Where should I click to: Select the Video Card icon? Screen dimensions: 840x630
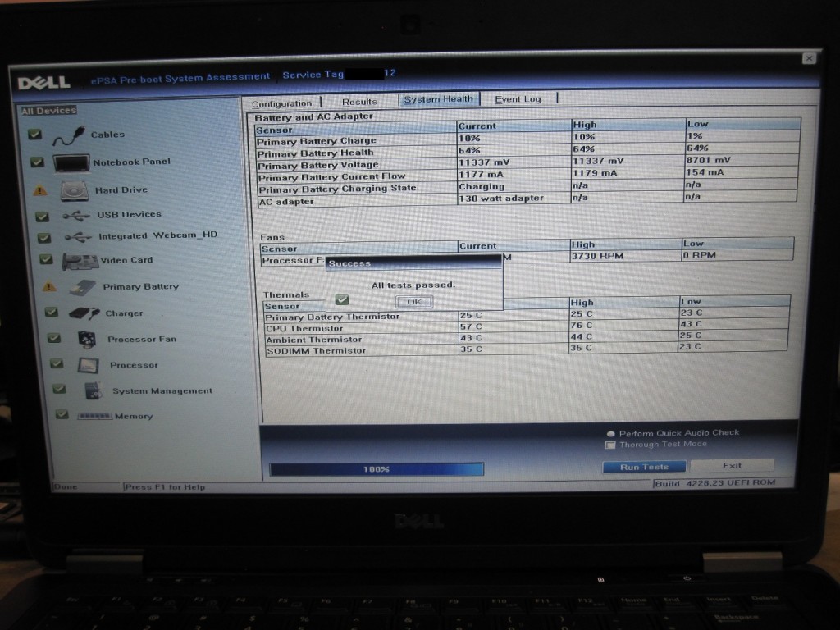(80, 261)
